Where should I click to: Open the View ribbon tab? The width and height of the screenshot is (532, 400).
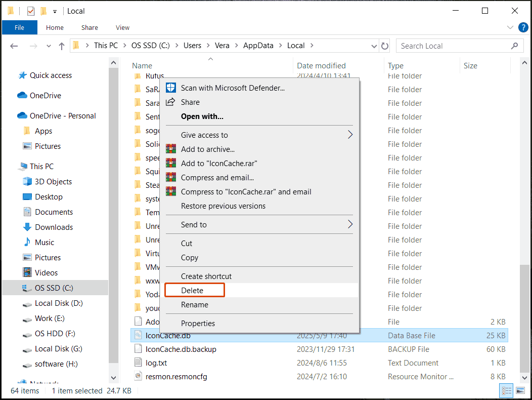pyautogui.click(x=122, y=27)
